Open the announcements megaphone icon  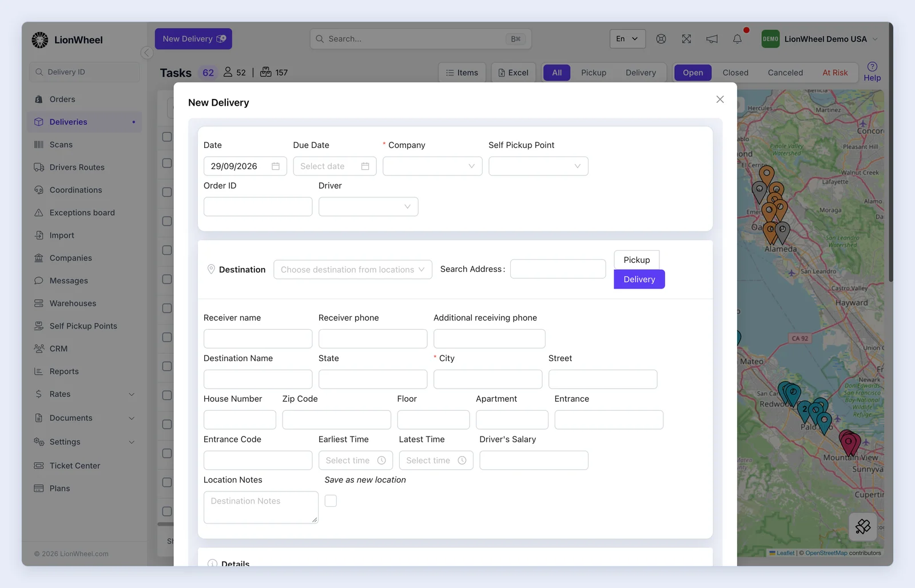tap(712, 39)
